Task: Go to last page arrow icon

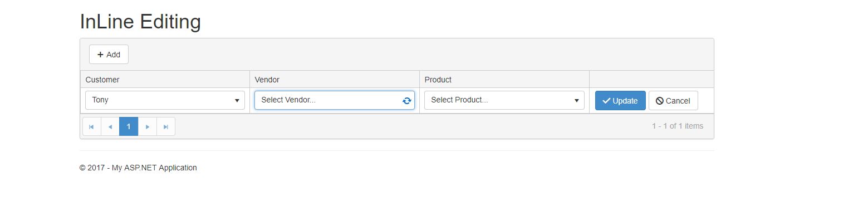Action: tap(166, 127)
